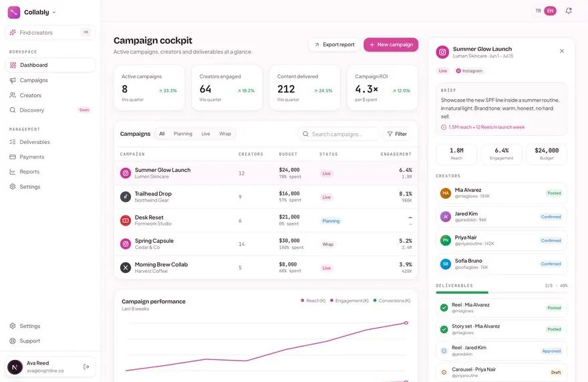This screenshot has width=588, height=382.
Task: Open the Desk Reset campaign name
Action: [149, 217]
